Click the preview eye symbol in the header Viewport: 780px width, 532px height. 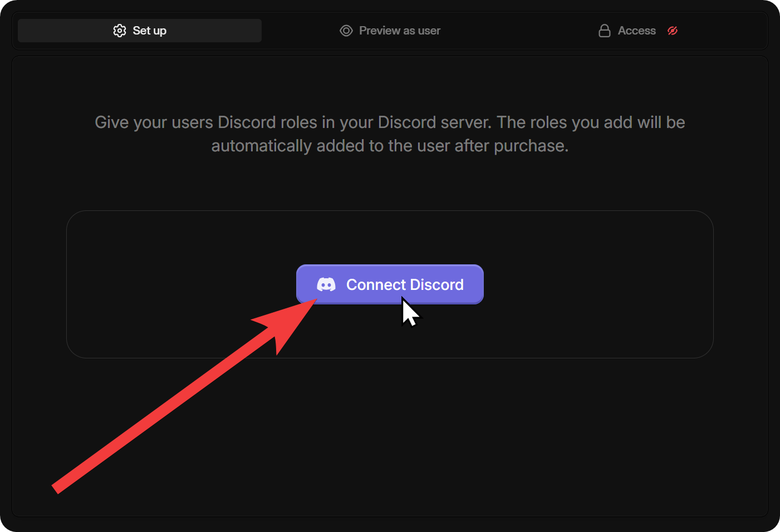346,31
